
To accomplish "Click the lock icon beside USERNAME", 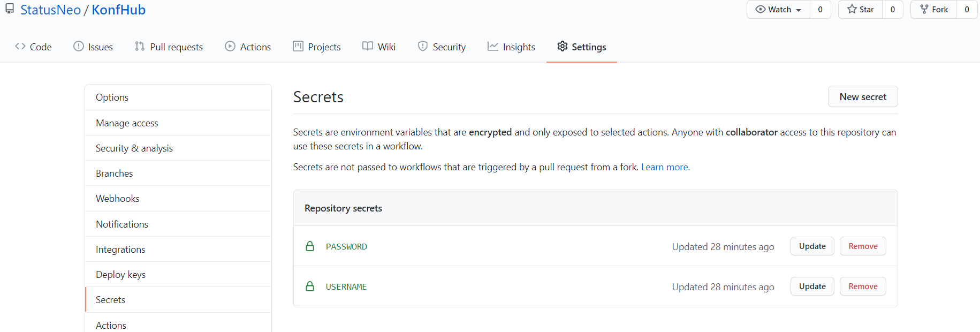I will pyautogui.click(x=310, y=286).
